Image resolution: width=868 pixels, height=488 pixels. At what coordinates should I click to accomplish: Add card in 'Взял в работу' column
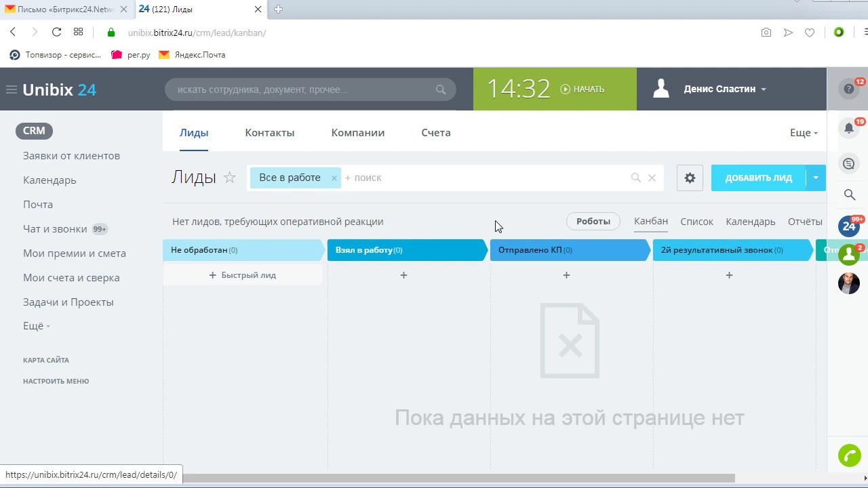tap(403, 275)
